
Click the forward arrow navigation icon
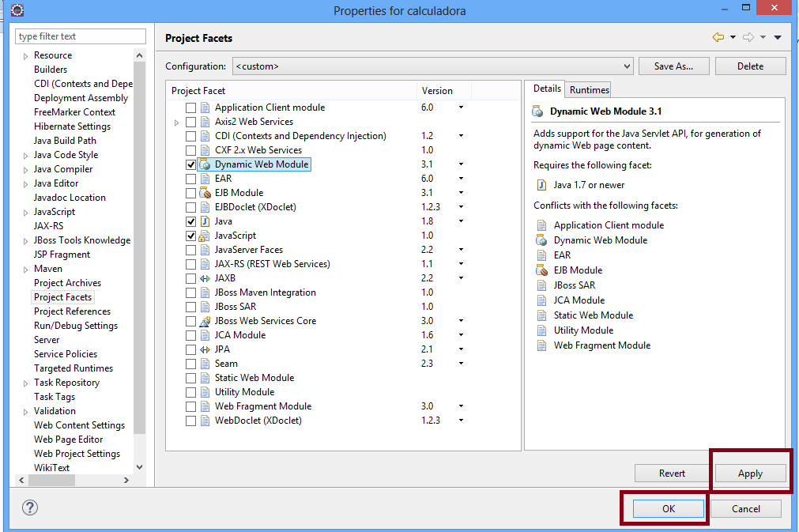tap(748, 37)
